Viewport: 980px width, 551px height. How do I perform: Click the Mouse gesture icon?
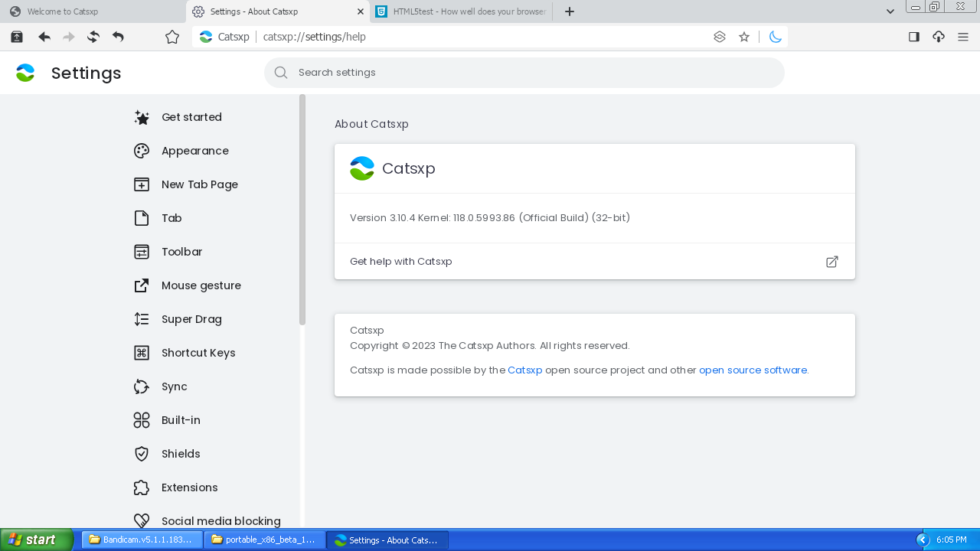[x=142, y=285]
